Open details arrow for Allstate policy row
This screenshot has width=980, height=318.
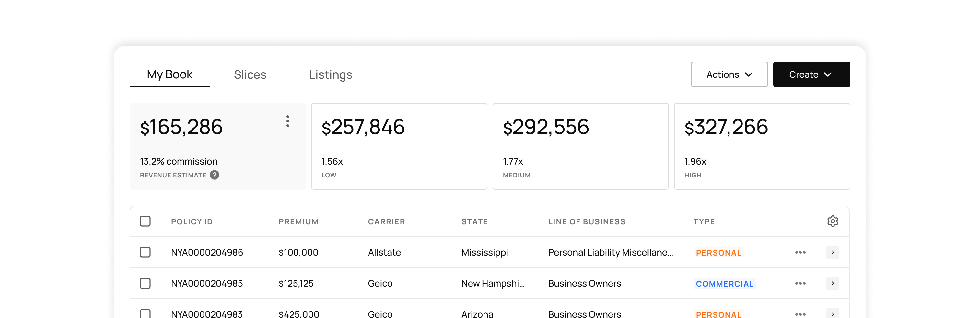click(833, 252)
